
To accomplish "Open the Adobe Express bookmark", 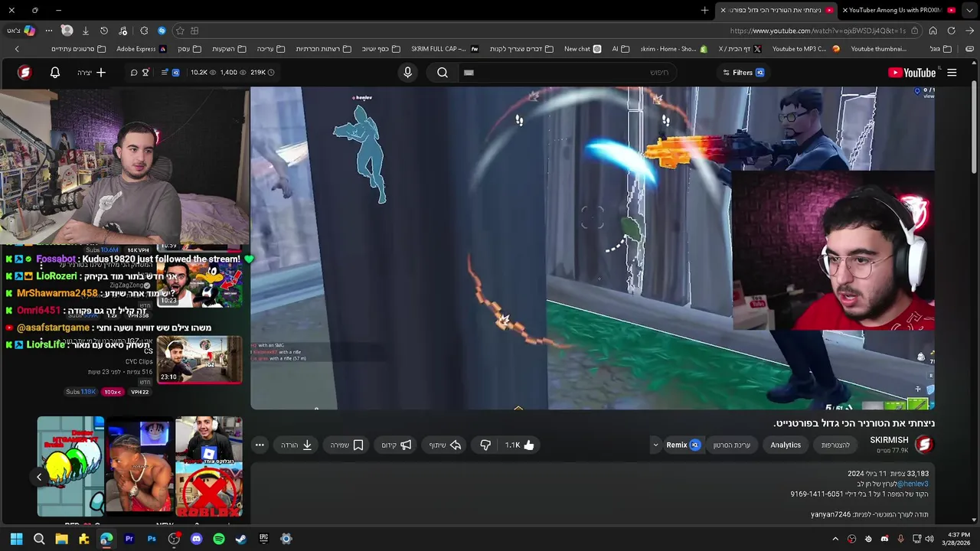I will (x=141, y=49).
